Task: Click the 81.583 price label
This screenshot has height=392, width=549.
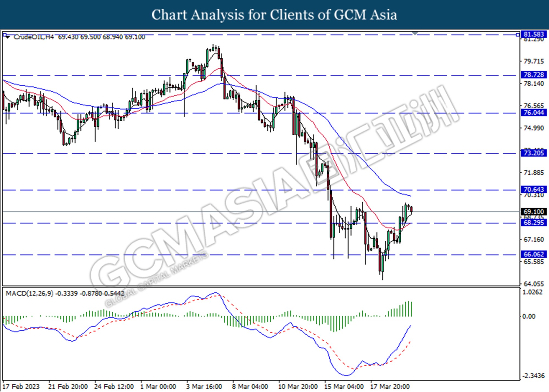Action: coord(533,34)
